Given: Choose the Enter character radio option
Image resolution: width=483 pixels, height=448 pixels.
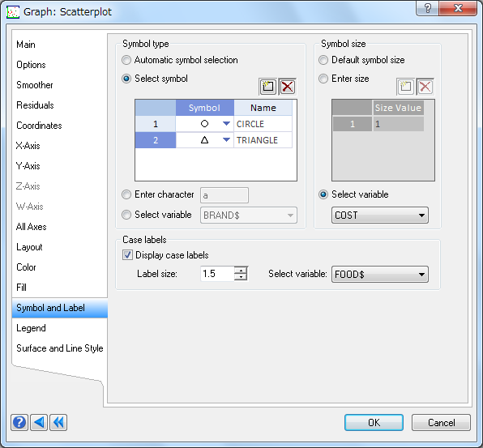Looking at the screenshot, I should pyautogui.click(x=126, y=194).
